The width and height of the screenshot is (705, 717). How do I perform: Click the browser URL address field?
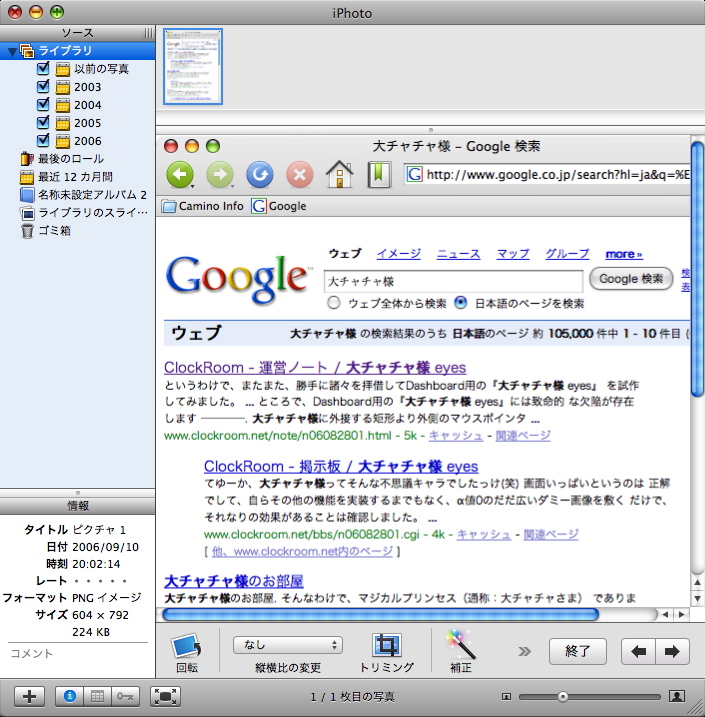pyautogui.click(x=547, y=175)
